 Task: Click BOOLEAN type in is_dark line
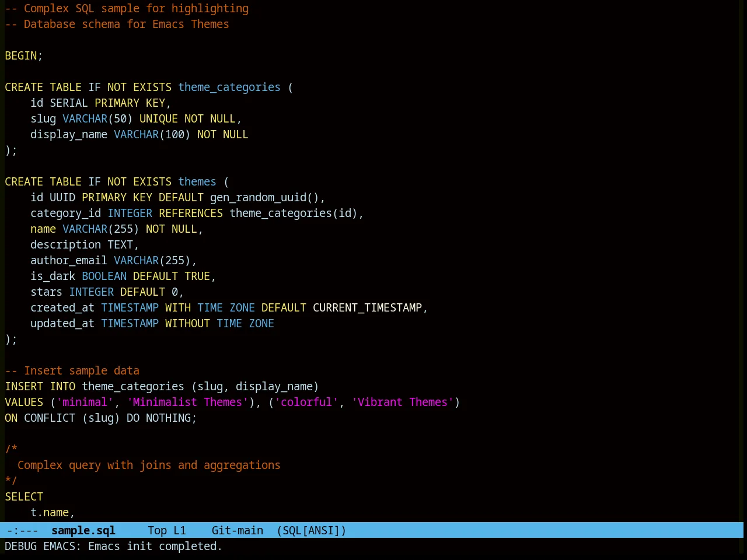pyautogui.click(x=104, y=276)
